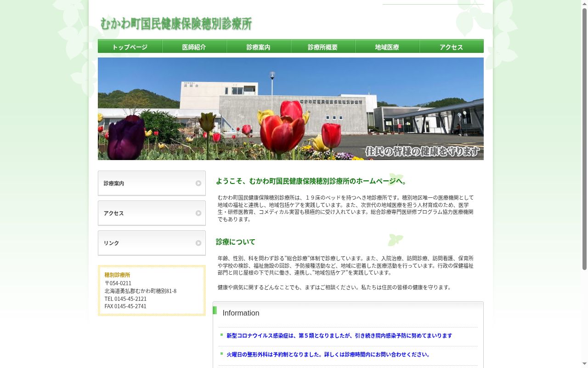Viewport: 588px width, 368px height.
Task: Click the TEL 0145-45-2121 line
Action: pyautogui.click(x=125, y=299)
